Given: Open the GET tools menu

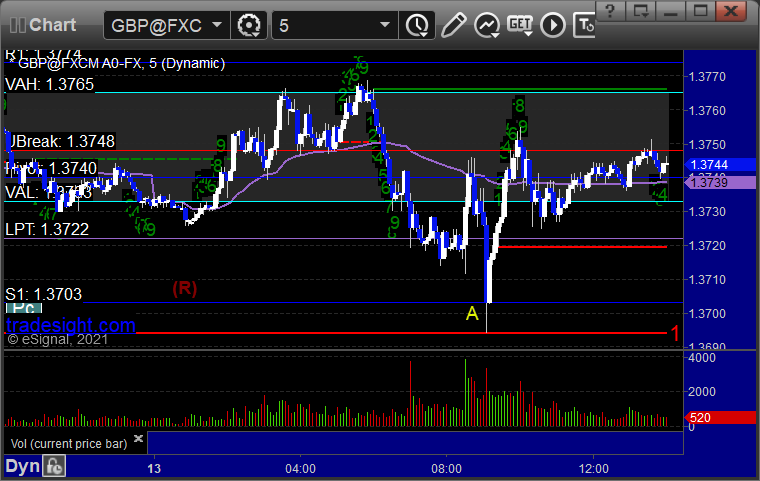Looking at the screenshot, I should (x=520, y=25).
